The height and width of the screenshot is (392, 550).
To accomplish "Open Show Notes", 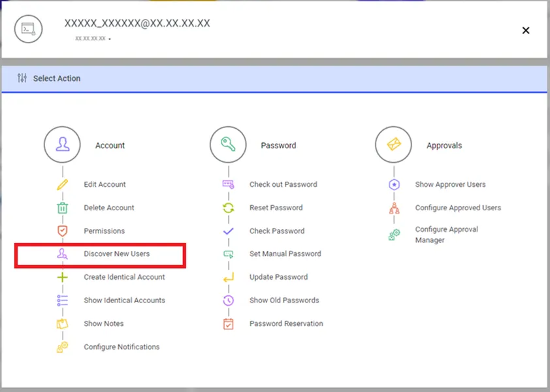I will [103, 323].
